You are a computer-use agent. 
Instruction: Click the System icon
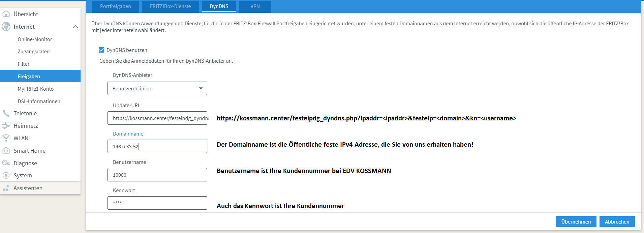[x=6, y=175]
